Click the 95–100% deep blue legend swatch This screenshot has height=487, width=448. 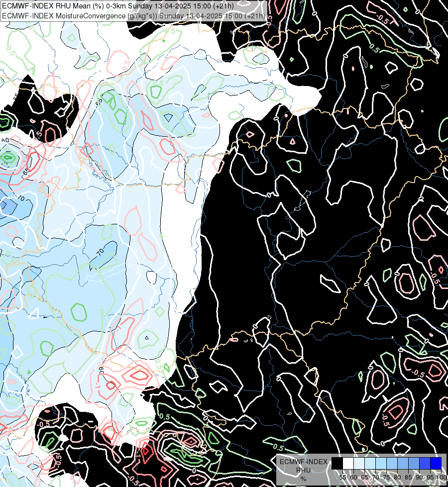pyautogui.click(x=436, y=463)
